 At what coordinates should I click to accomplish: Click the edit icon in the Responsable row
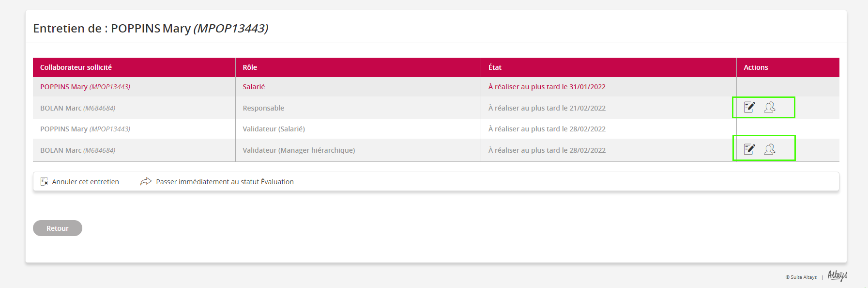749,107
